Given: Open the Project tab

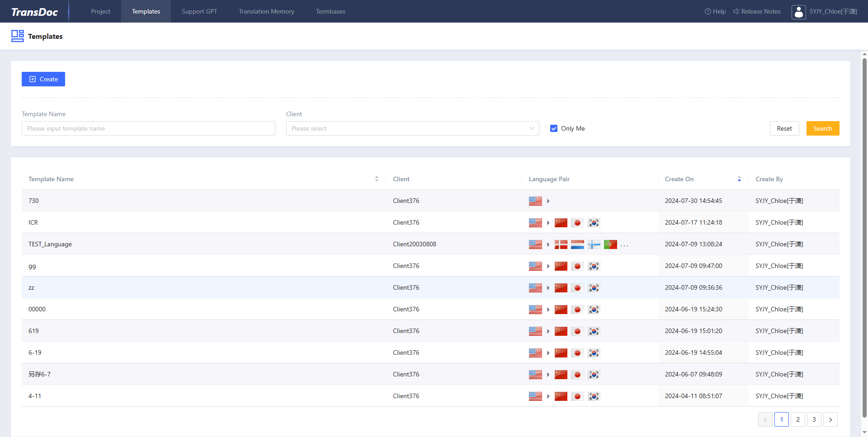Looking at the screenshot, I should coord(100,11).
